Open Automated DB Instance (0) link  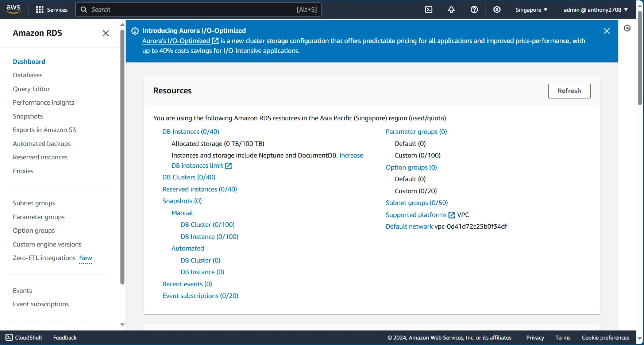click(x=203, y=272)
